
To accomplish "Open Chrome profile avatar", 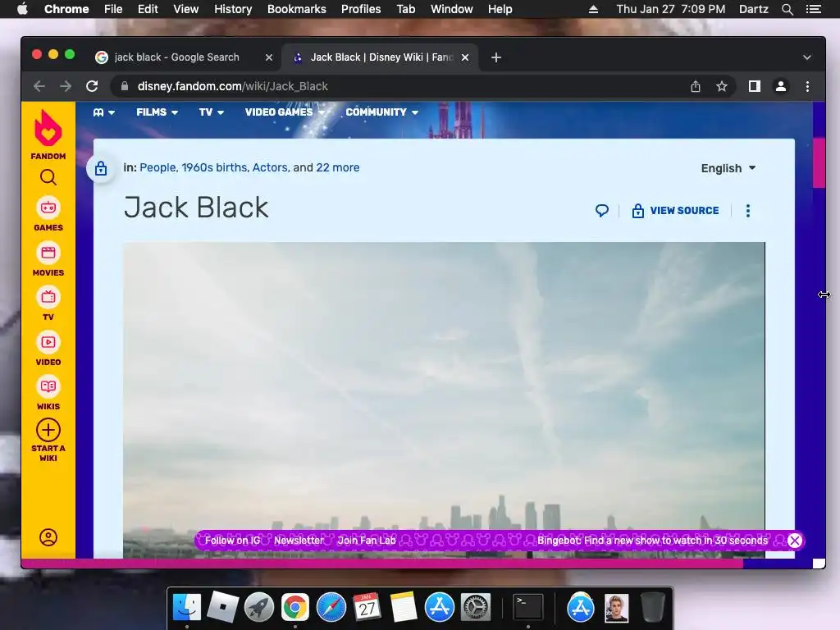I will point(781,86).
